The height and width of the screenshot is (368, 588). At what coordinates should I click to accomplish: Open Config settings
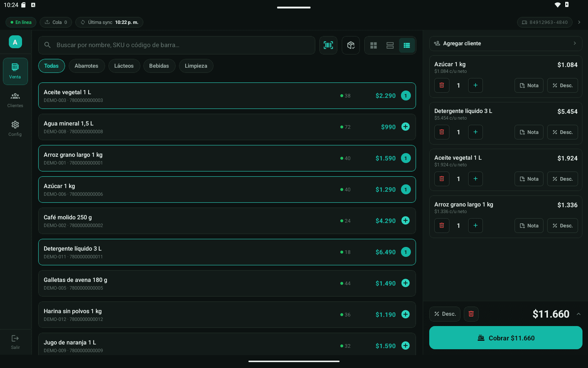point(15,129)
